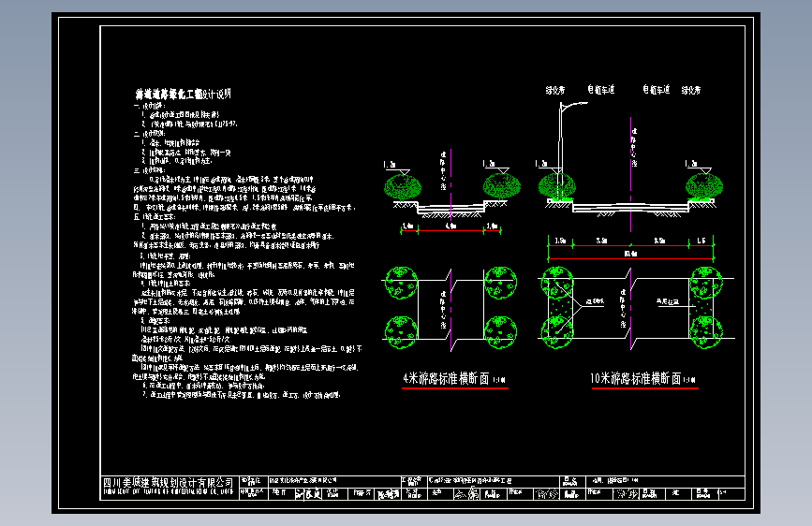This screenshot has height=526, width=812.
Task: Select the 四川美城建筑规划设计有限公司 company name
Action: pyautogui.click(x=168, y=483)
